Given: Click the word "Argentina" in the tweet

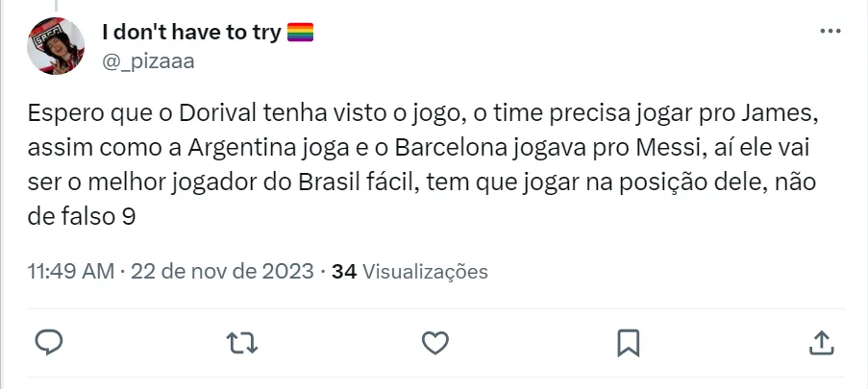Looking at the screenshot, I should click(232, 150).
